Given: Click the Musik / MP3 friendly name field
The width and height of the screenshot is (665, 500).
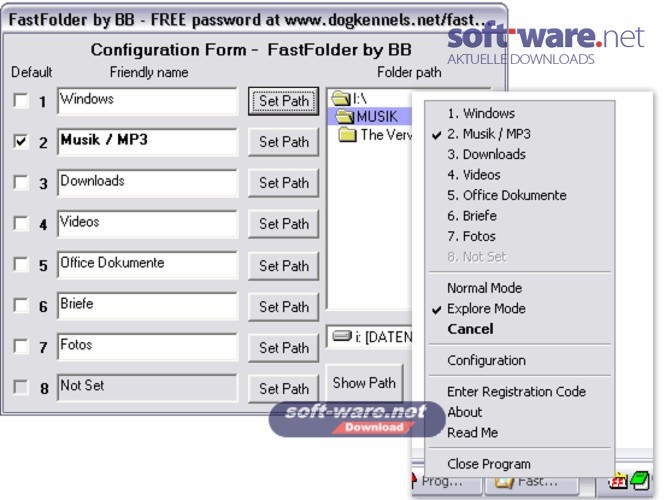Looking at the screenshot, I should tap(147, 142).
